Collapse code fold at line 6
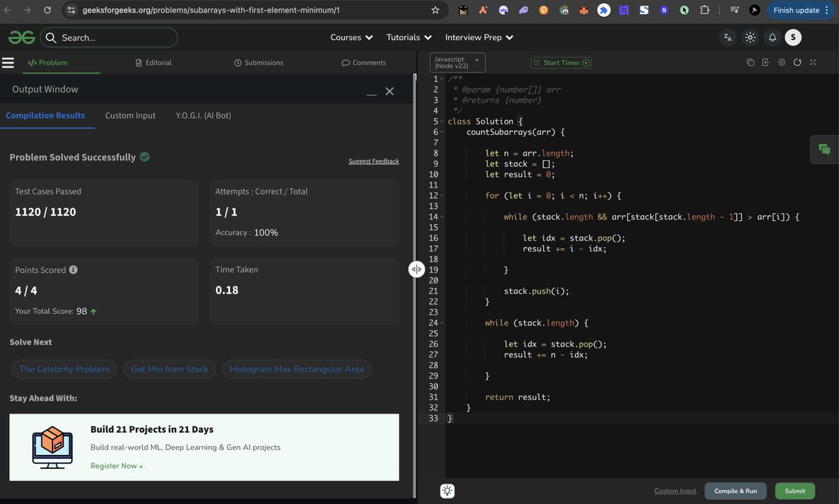839x504 pixels. point(442,132)
